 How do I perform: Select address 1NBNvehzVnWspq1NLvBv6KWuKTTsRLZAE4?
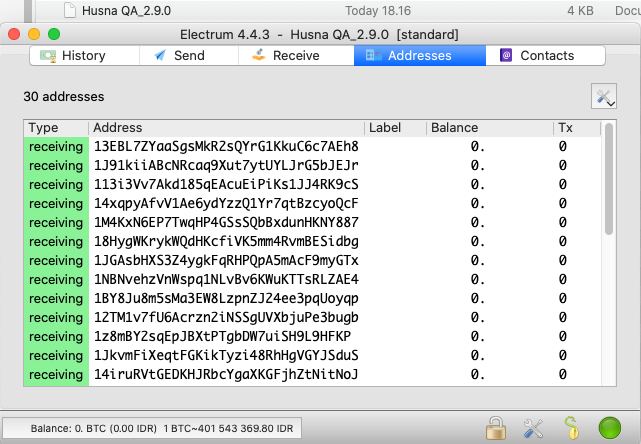tap(226, 280)
